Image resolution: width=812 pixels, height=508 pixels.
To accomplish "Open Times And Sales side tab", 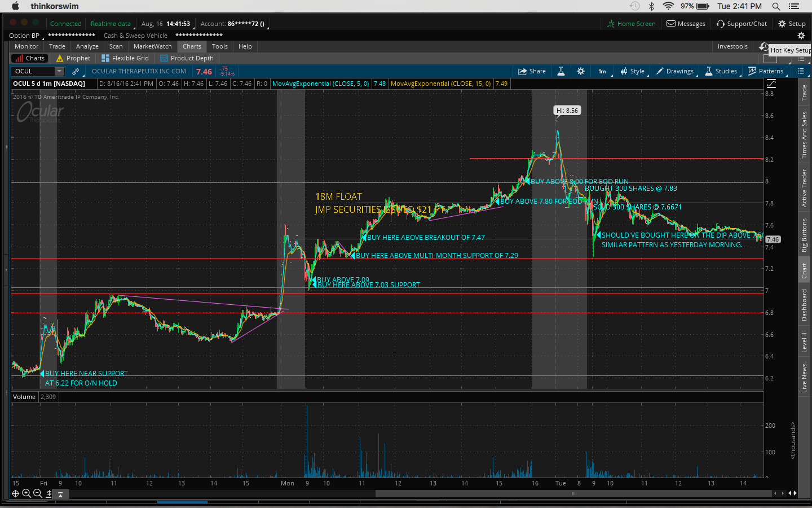I will (x=804, y=134).
